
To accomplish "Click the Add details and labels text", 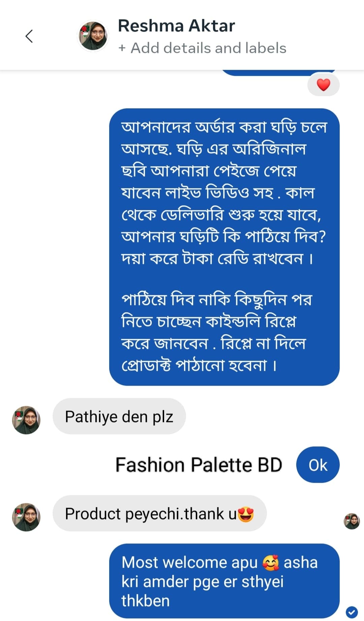I will (x=208, y=48).
